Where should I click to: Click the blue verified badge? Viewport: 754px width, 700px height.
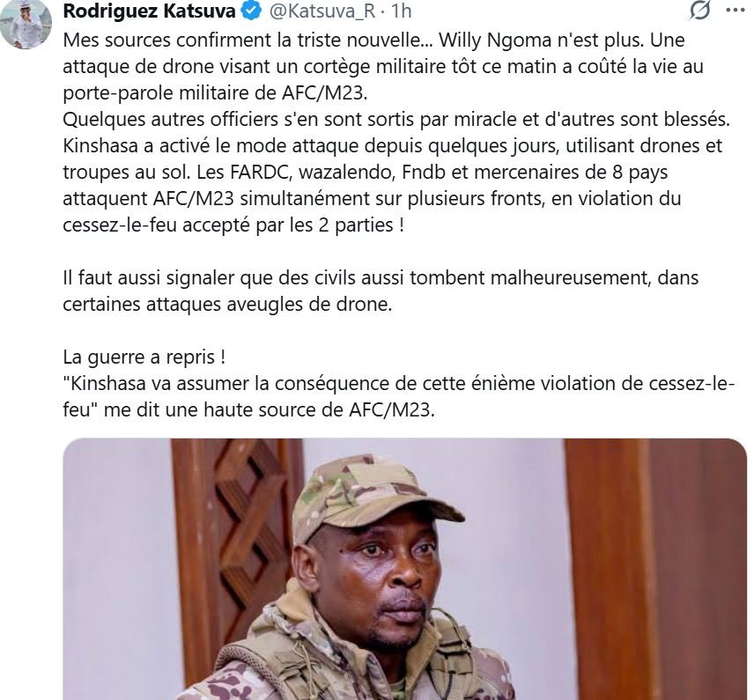click(x=252, y=11)
